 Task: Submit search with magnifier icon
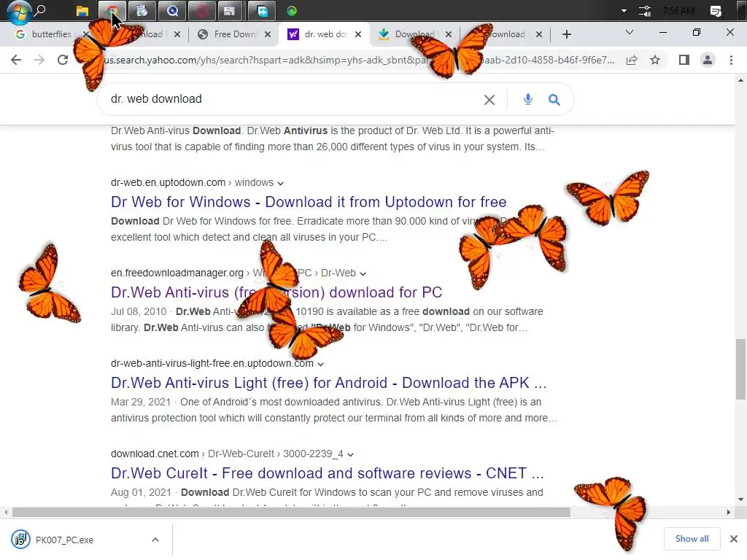tap(554, 99)
